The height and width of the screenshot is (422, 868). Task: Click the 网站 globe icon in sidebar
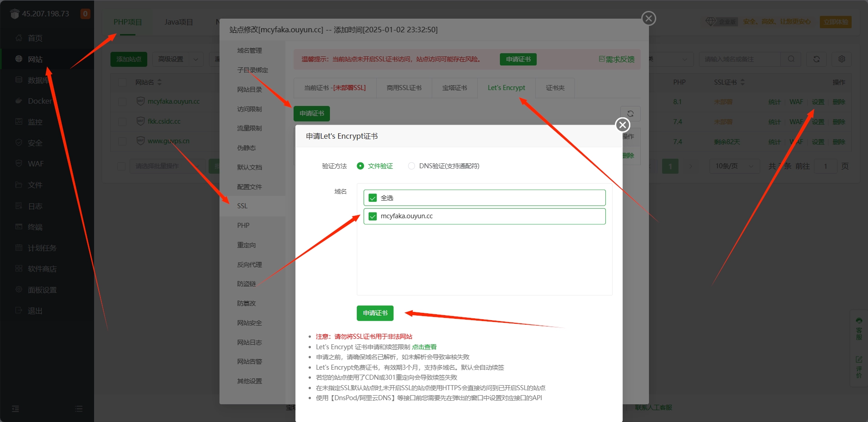point(19,59)
